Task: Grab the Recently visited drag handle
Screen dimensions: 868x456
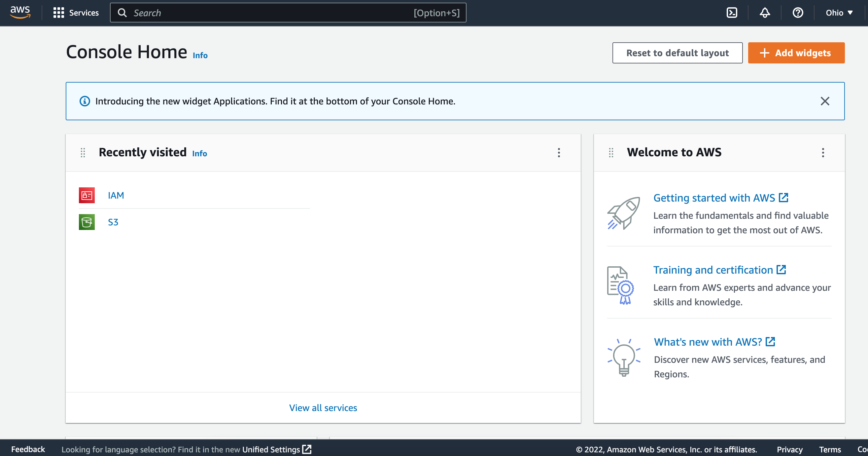Action: (x=83, y=153)
